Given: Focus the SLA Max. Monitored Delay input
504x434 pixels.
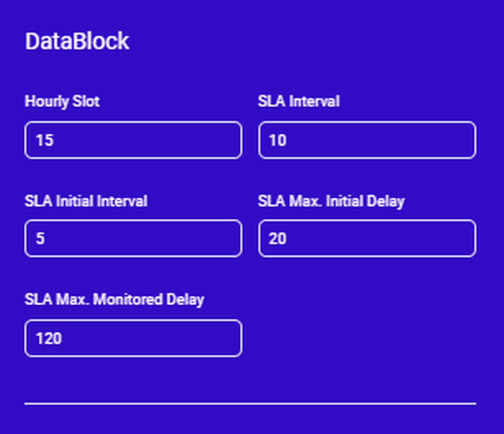Looking at the screenshot, I should click(x=133, y=338).
